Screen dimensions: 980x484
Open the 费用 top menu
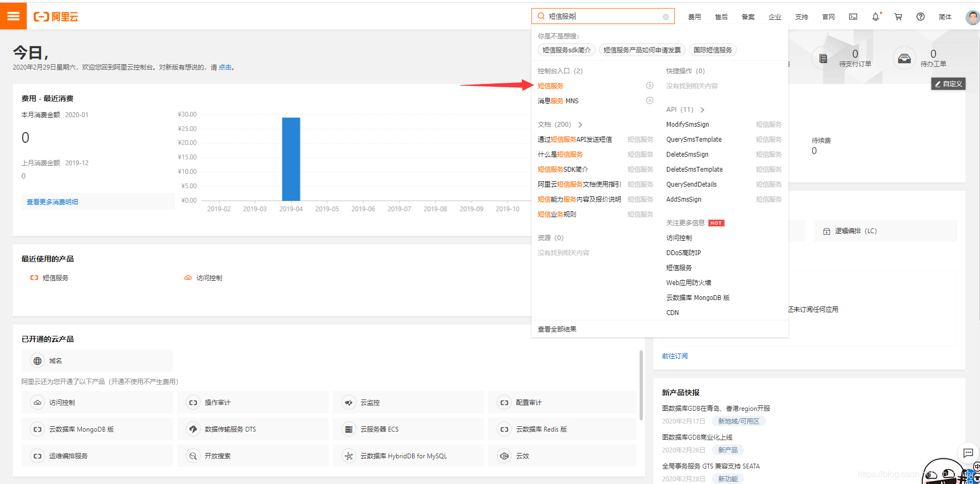[x=695, y=17]
